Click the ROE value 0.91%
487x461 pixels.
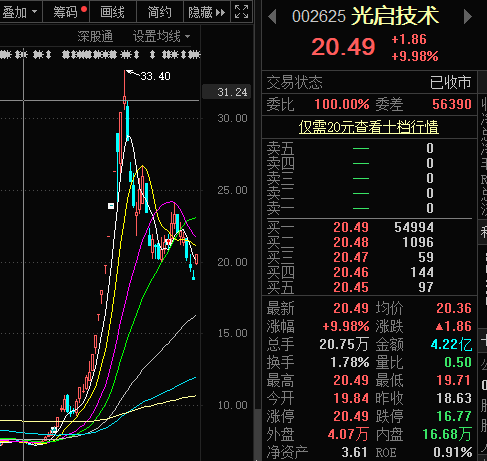(453, 452)
